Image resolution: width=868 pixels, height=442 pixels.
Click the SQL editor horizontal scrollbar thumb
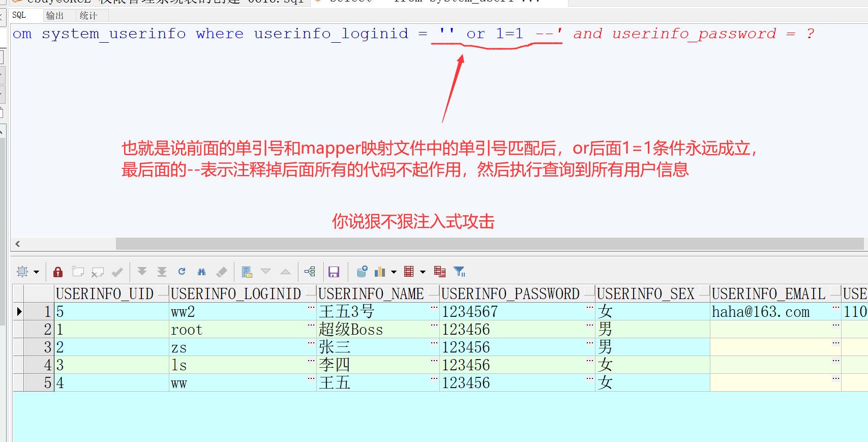[490, 244]
